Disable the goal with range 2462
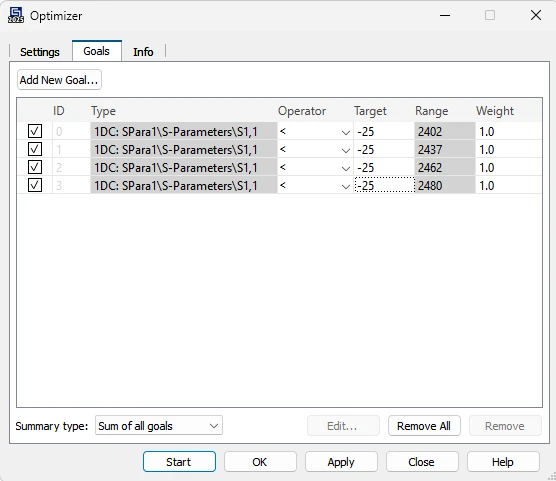This screenshot has width=556, height=481. pyautogui.click(x=35, y=167)
